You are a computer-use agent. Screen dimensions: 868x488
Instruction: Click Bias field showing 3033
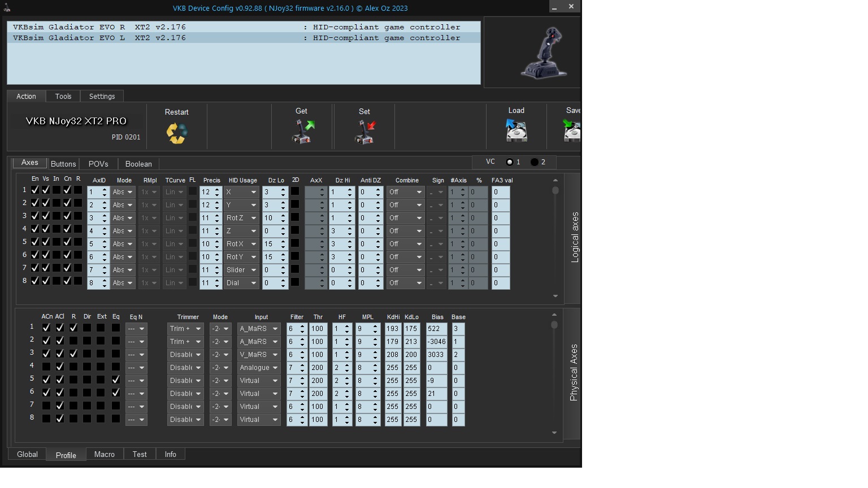coord(437,355)
